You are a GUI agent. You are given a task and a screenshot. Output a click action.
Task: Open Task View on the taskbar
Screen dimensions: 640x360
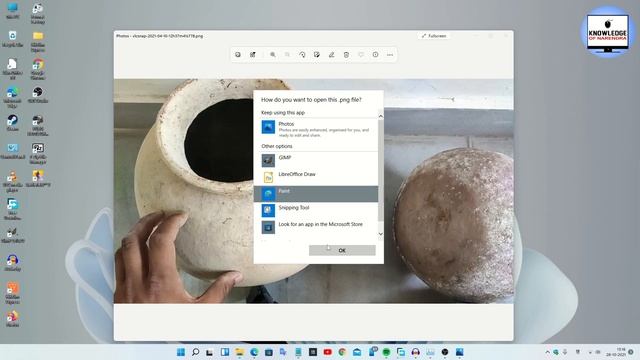tap(210, 352)
